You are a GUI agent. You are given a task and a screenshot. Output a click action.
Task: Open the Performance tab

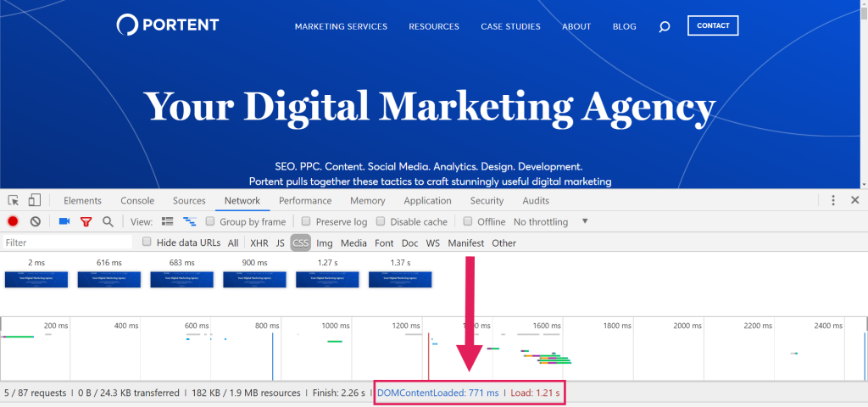[305, 200]
